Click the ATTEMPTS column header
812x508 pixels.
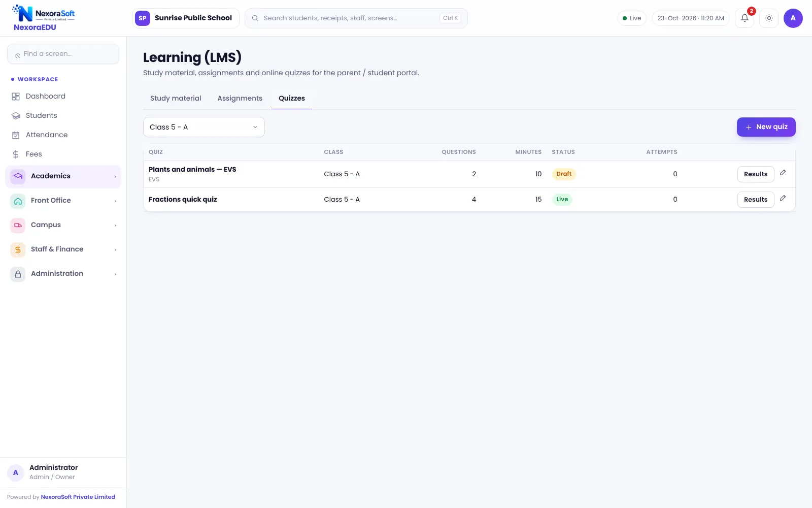click(x=662, y=152)
